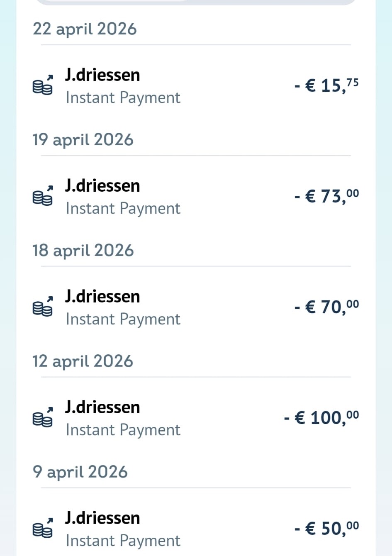Open the € 73,00 transaction amount
This screenshot has width=392, height=556.
pyautogui.click(x=326, y=196)
